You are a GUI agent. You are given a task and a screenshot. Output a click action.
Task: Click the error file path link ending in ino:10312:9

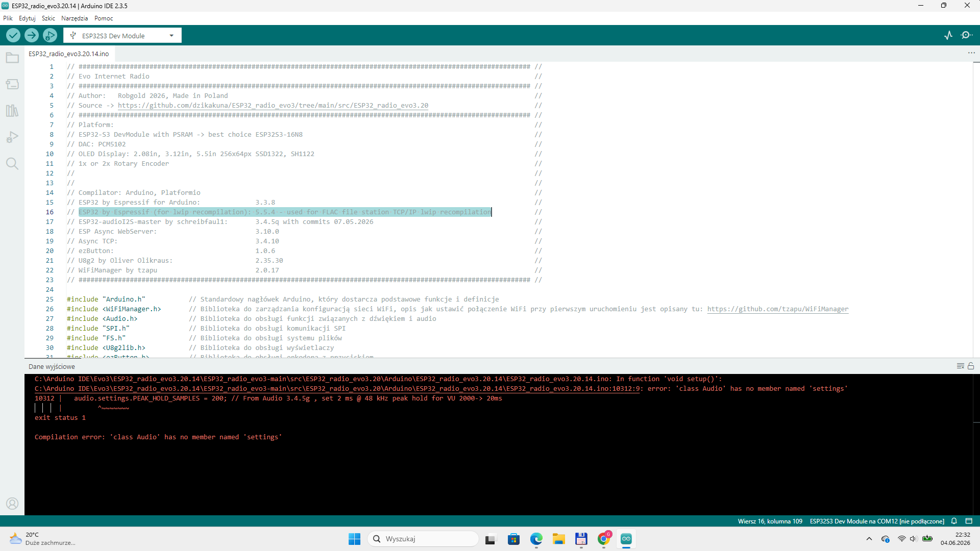[337, 389]
